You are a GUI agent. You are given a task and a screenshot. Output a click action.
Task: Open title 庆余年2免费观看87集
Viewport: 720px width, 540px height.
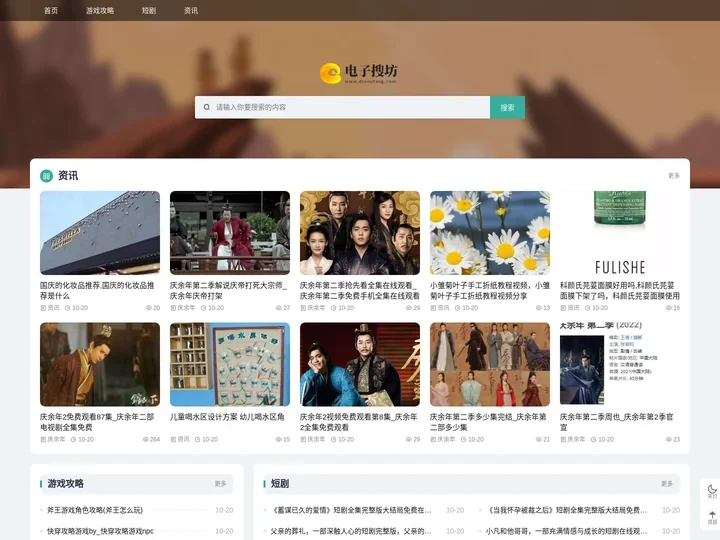click(97, 422)
